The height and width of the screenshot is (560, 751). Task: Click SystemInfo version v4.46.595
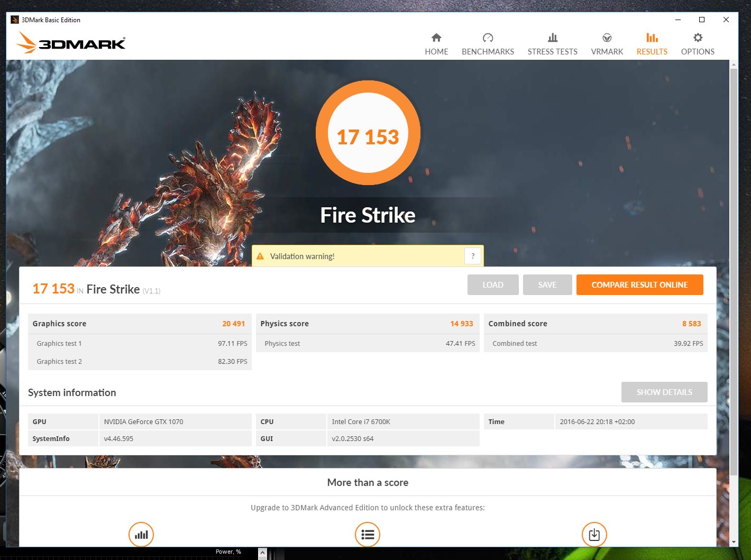[118, 438]
